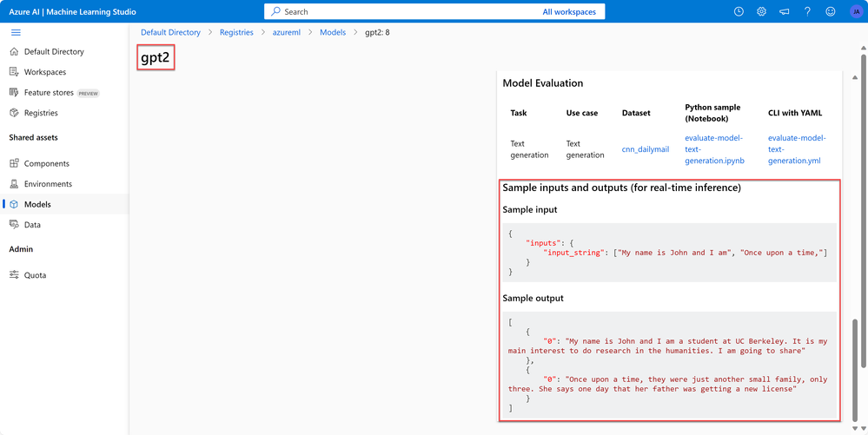
Task: Click the CLI with YAML column header
Action: click(x=796, y=113)
